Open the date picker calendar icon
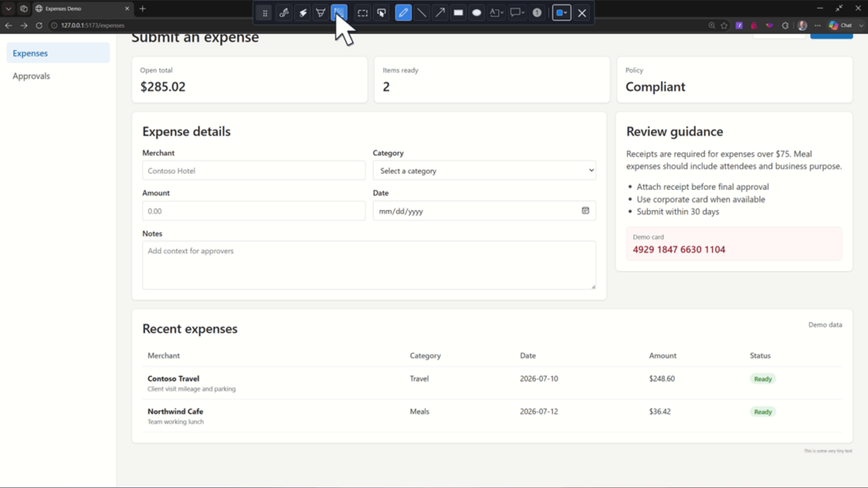The height and width of the screenshot is (488, 868). tap(585, 210)
